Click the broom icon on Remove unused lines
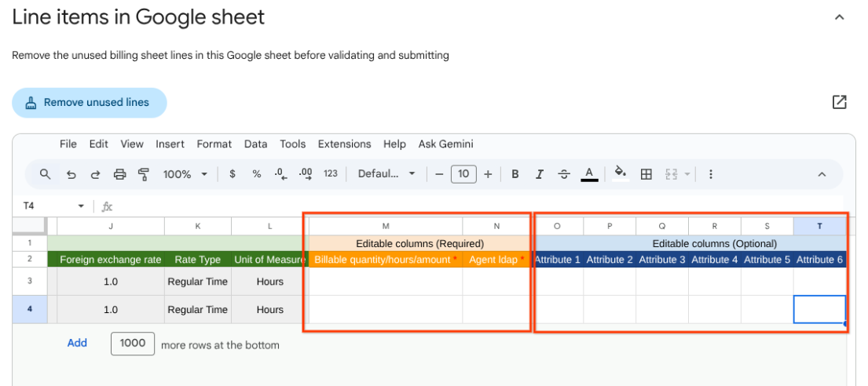Viewport: 868px width, 386px height. [x=31, y=102]
